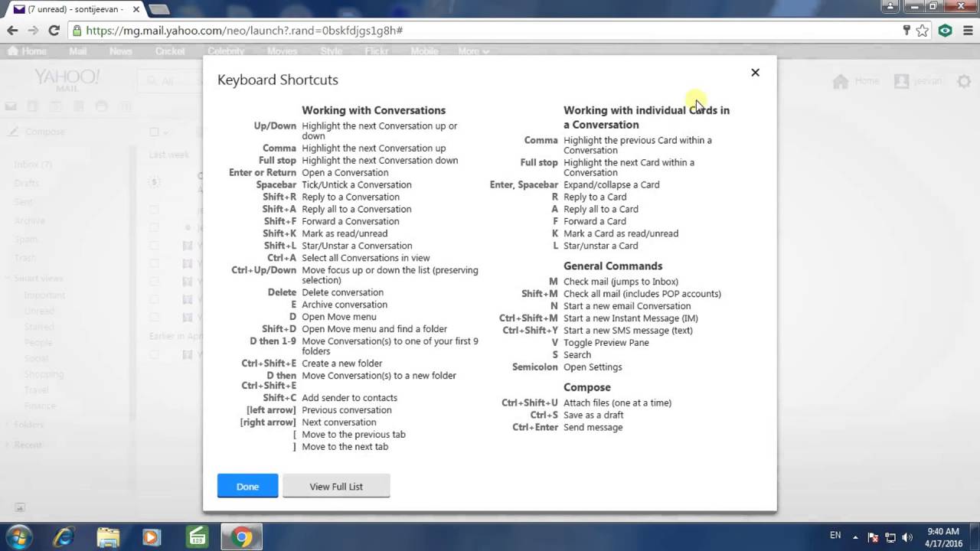Tick a checkbox under Earlier in April
The width and height of the screenshot is (980, 551).
point(154,354)
